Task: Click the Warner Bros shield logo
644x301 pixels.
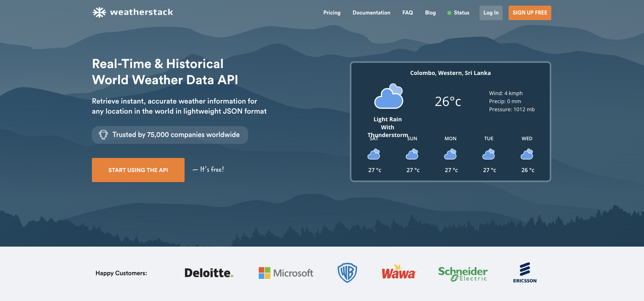Action: click(347, 273)
